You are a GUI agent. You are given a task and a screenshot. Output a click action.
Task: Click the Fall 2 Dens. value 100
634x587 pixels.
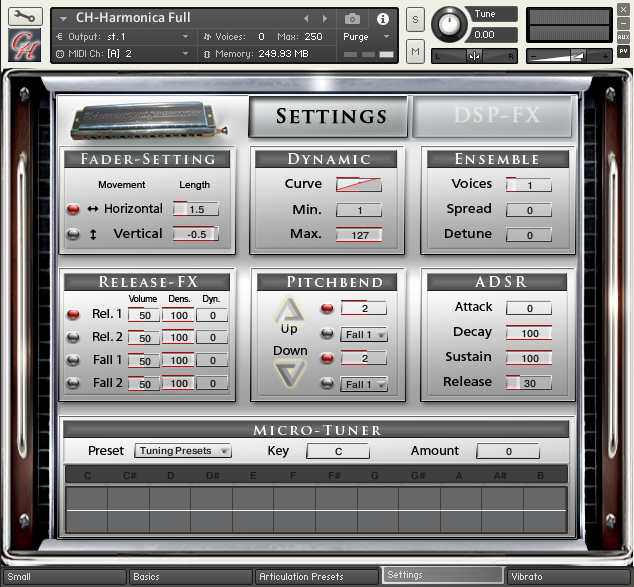(x=178, y=383)
